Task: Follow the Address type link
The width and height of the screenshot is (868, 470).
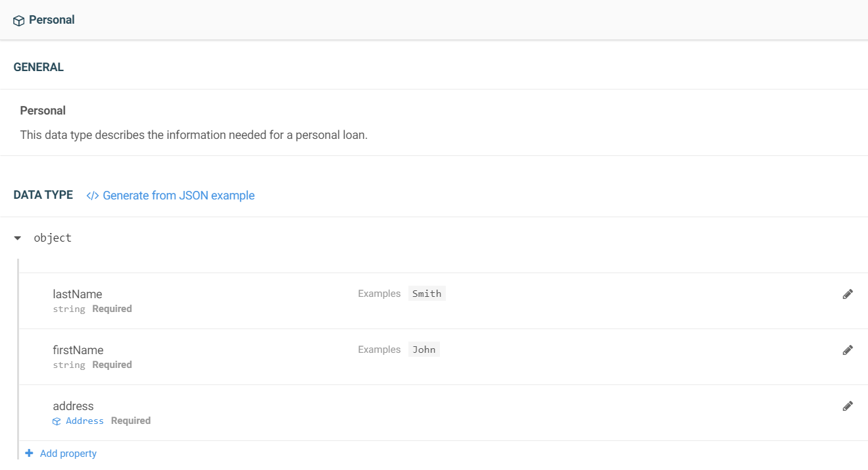Action: point(85,421)
